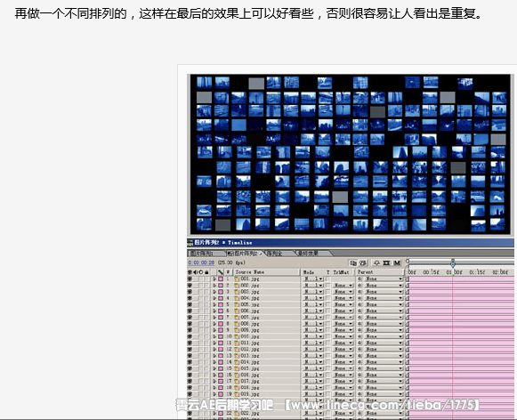Select layer name 003.jpg
Screen dimensions: 517x420
click(250, 292)
